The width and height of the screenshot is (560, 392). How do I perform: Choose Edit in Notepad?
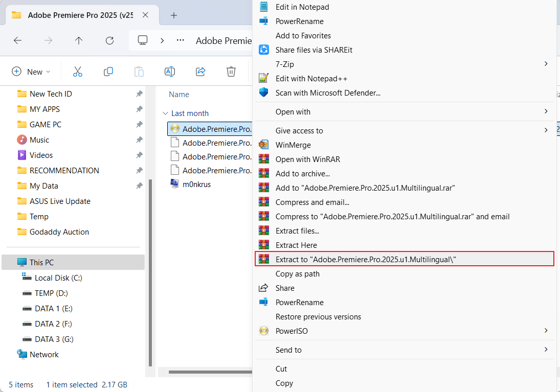pyautogui.click(x=405, y=7)
